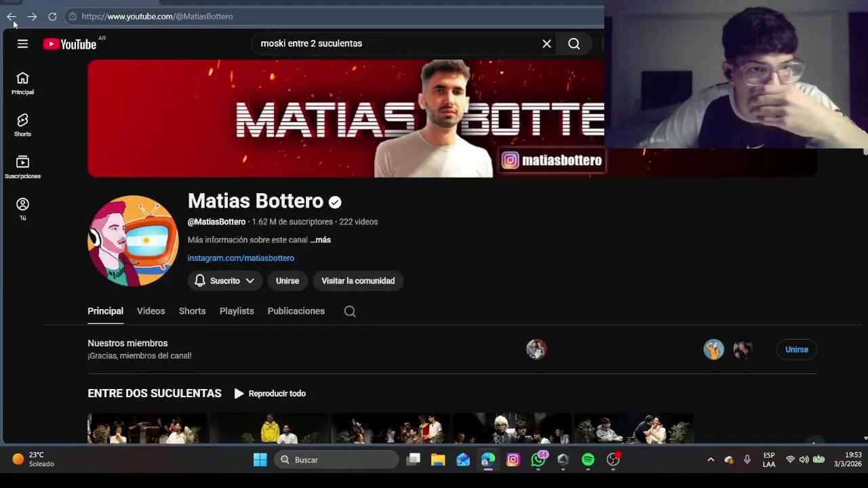Click the notification bell on Suscrito button

tap(199, 281)
